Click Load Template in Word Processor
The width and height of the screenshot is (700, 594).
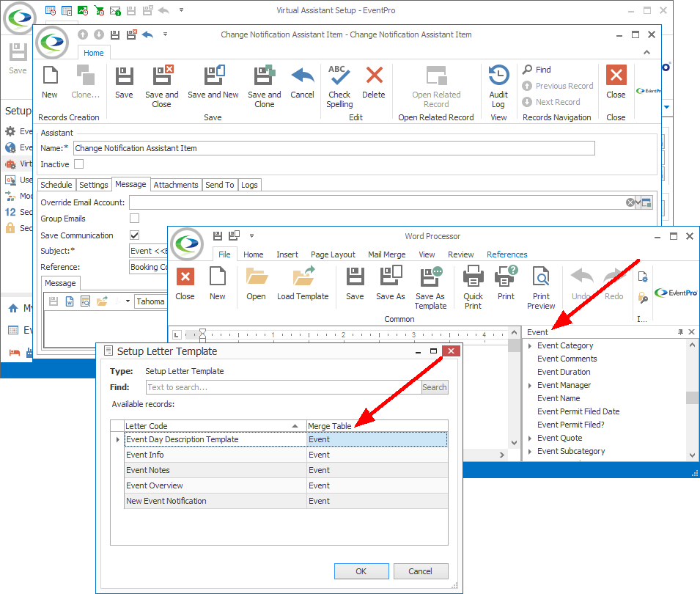click(303, 284)
